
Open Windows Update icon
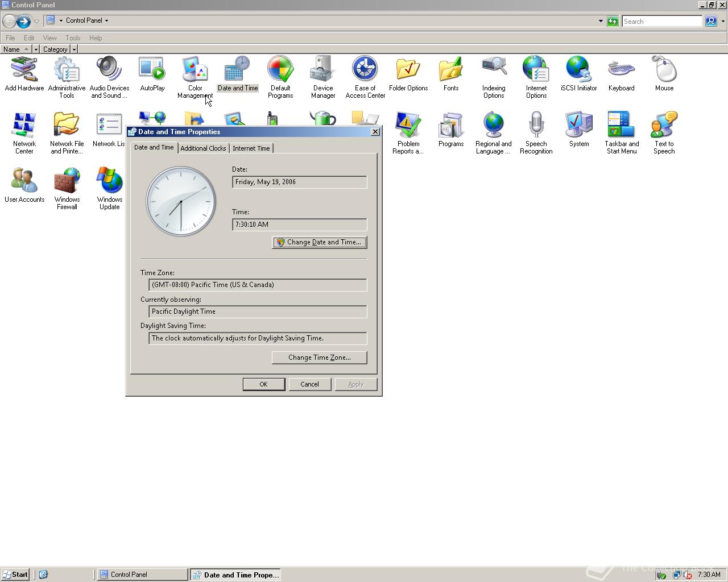coord(109,189)
